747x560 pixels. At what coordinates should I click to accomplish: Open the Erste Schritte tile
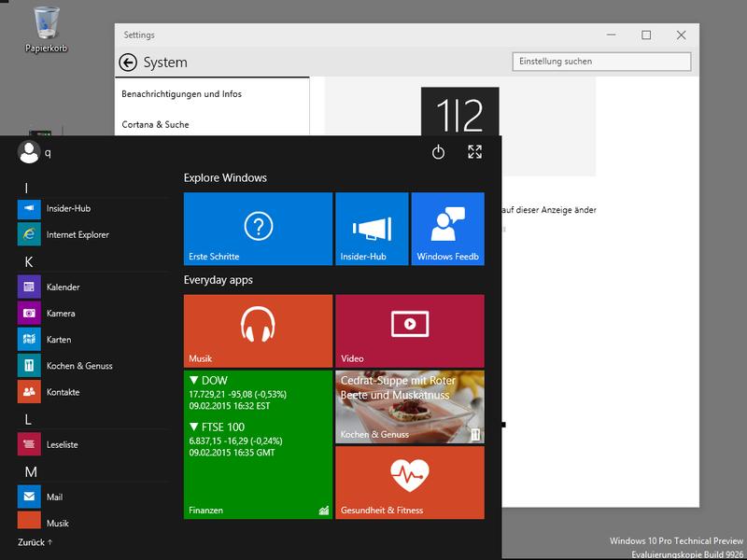click(258, 229)
